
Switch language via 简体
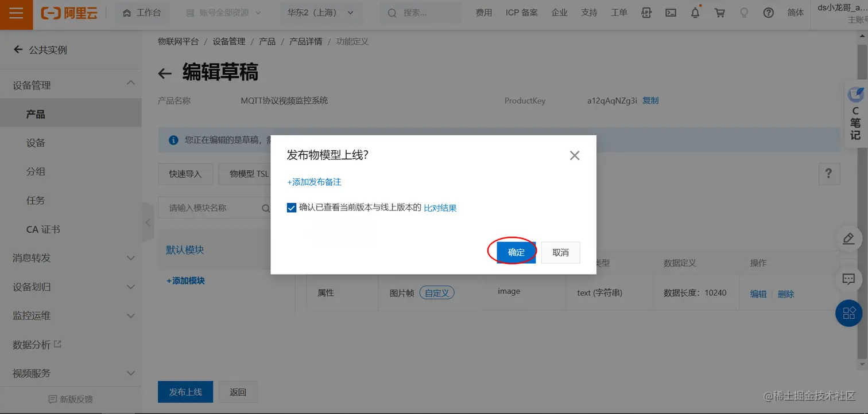(x=796, y=13)
